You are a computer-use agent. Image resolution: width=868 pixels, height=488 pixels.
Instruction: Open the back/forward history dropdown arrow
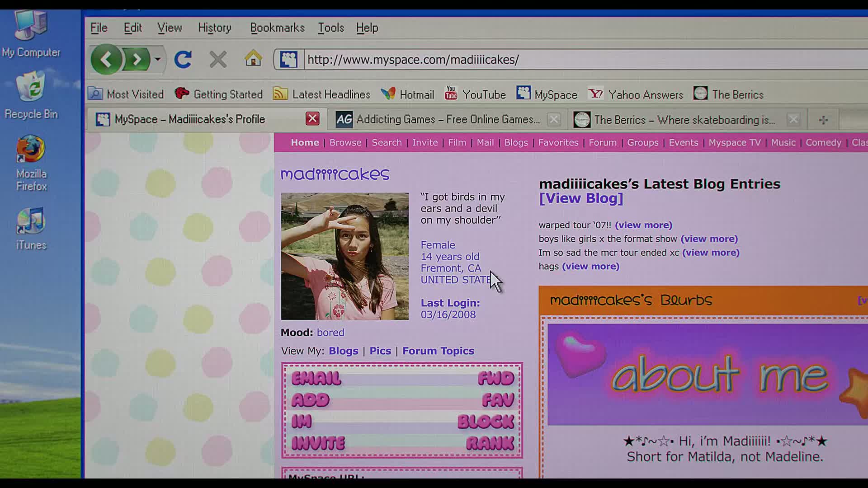pyautogui.click(x=157, y=59)
